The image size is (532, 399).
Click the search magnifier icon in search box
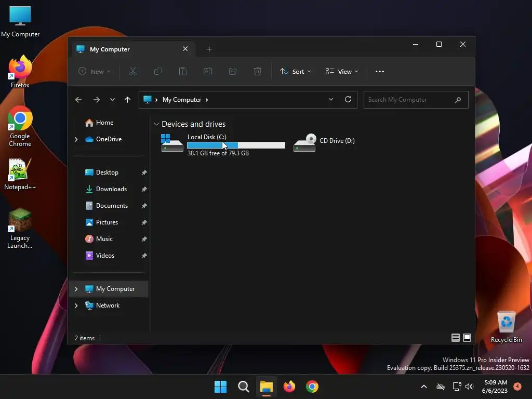pos(458,100)
